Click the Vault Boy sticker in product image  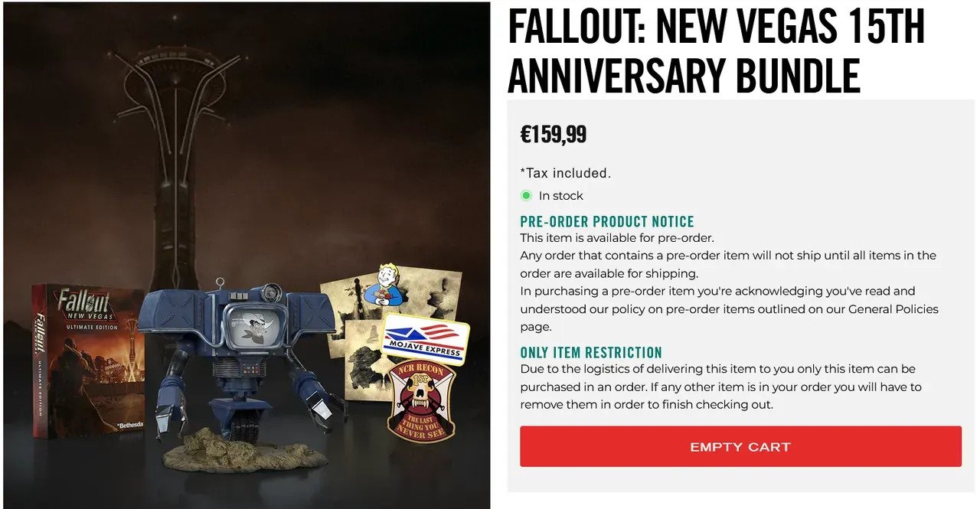point(381,285)
